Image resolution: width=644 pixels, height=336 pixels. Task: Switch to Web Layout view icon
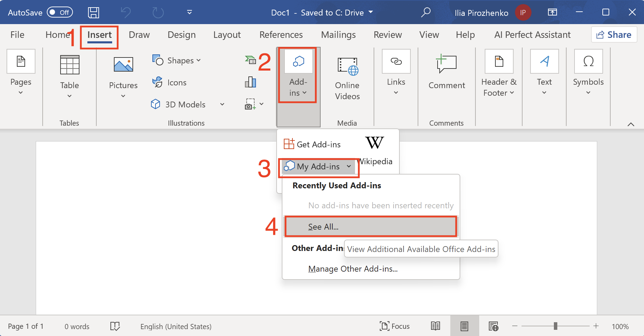pyautogui.click(x=493, y=326)
